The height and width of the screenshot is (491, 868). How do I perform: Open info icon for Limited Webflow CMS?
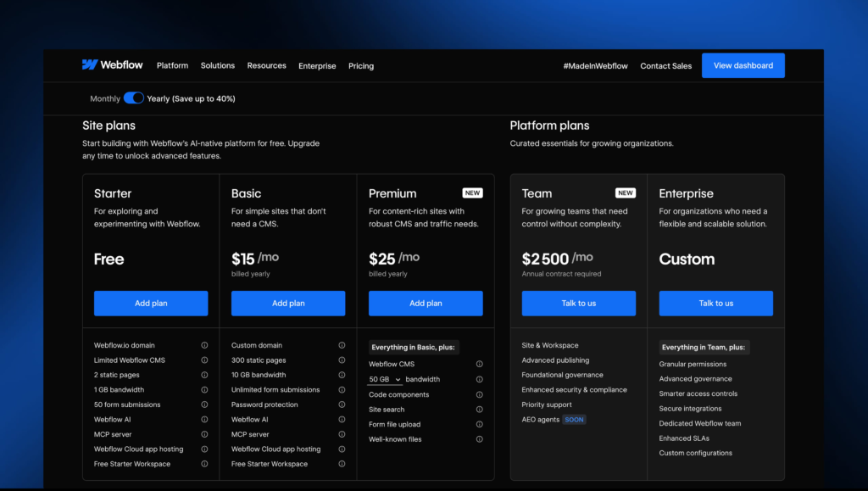pos(204,360)
